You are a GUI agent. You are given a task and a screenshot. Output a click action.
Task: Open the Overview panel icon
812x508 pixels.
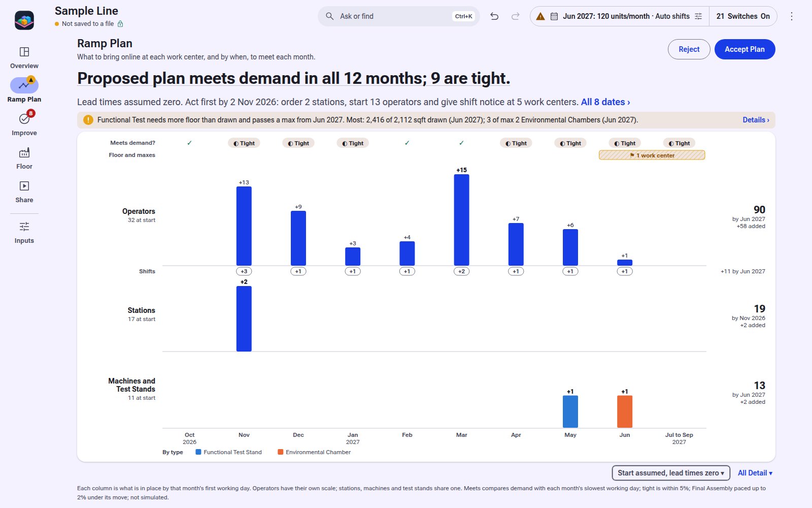tap(24, 52)
